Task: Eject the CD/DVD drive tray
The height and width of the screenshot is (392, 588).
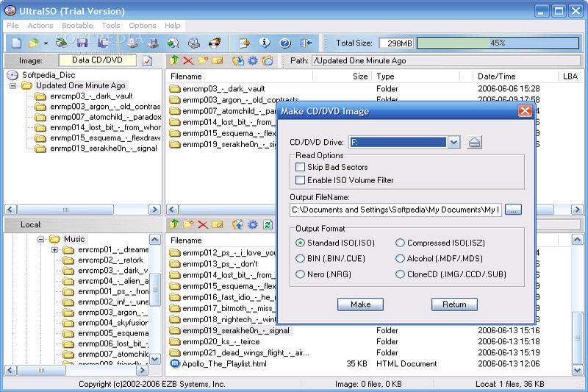Action: tap(474, 142)
